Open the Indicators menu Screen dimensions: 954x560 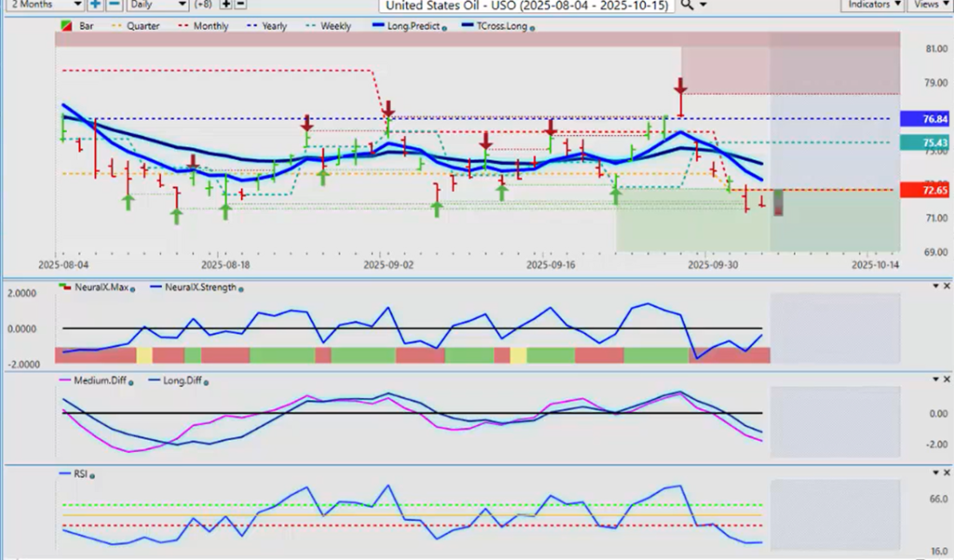(871, 5)
